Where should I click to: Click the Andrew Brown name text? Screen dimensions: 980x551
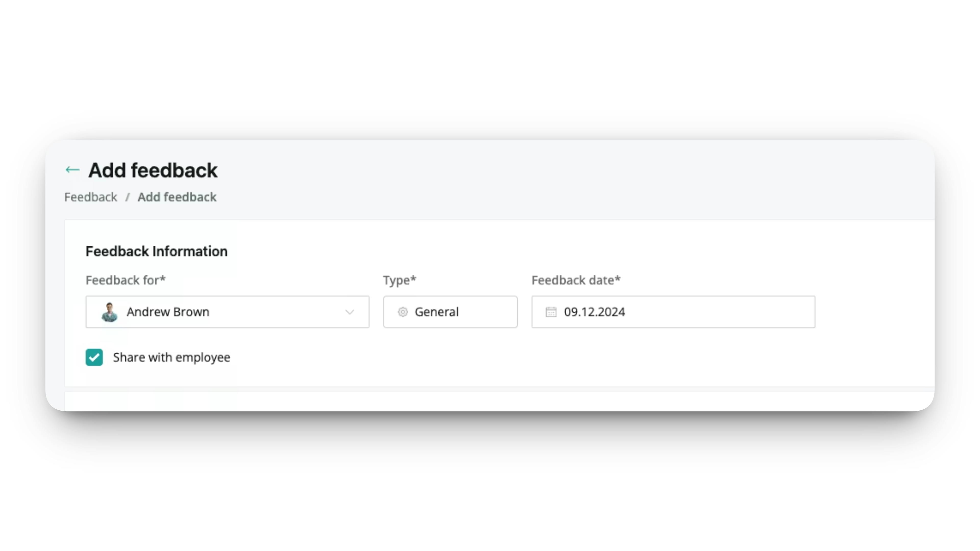[168, 312]
